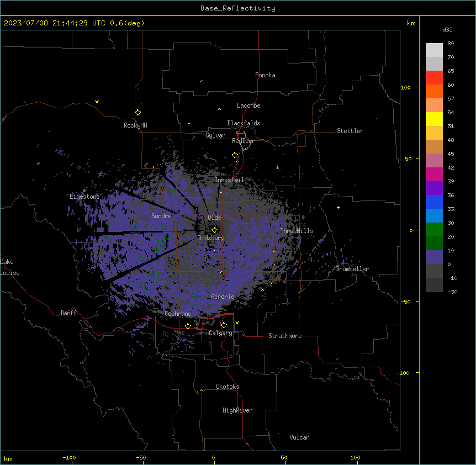Click the Calgary city label

(x=220, y=333)
